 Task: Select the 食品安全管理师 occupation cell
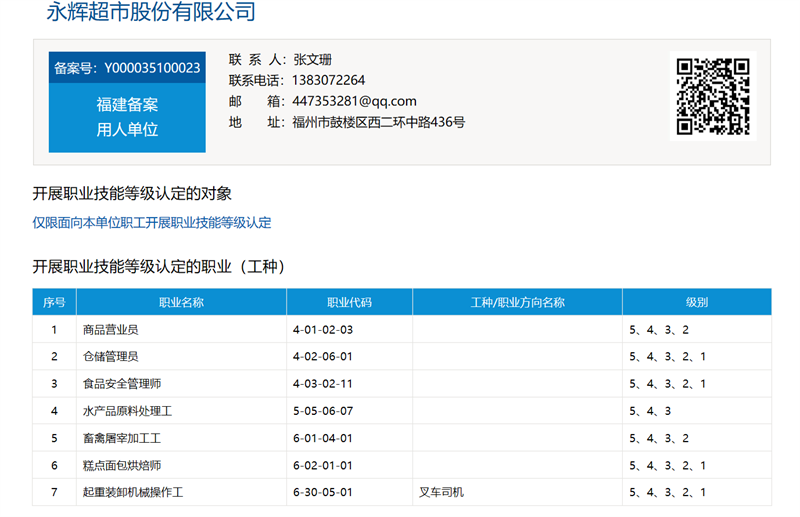pos(122,384)
